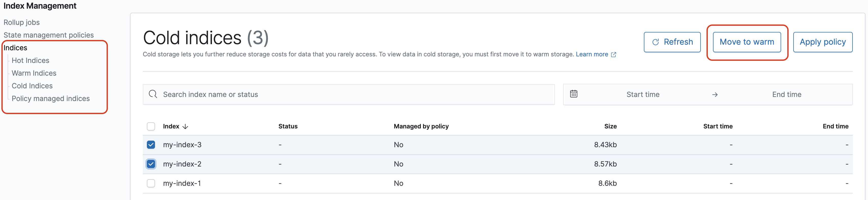The height and width of the screenshot is (200, 868).
Task: Click the magnifier icon in search box
Action: [153, 94]
